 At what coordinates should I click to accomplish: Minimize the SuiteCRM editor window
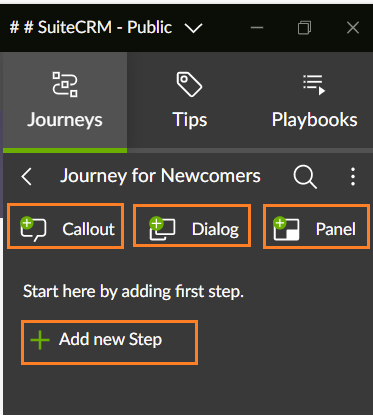click(257, 28)
